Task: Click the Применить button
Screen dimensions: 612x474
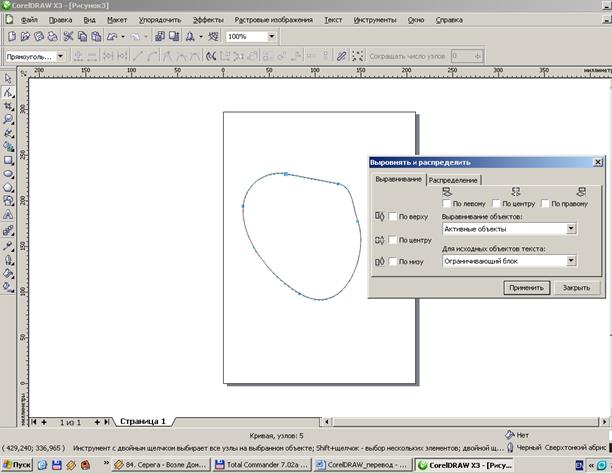Action: click(527, 288)
